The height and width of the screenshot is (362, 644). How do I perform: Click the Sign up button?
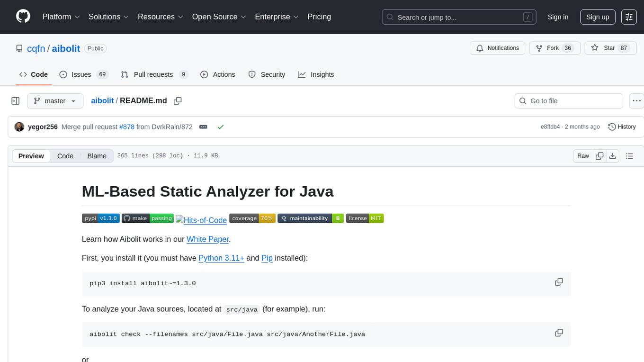point(598,17)
